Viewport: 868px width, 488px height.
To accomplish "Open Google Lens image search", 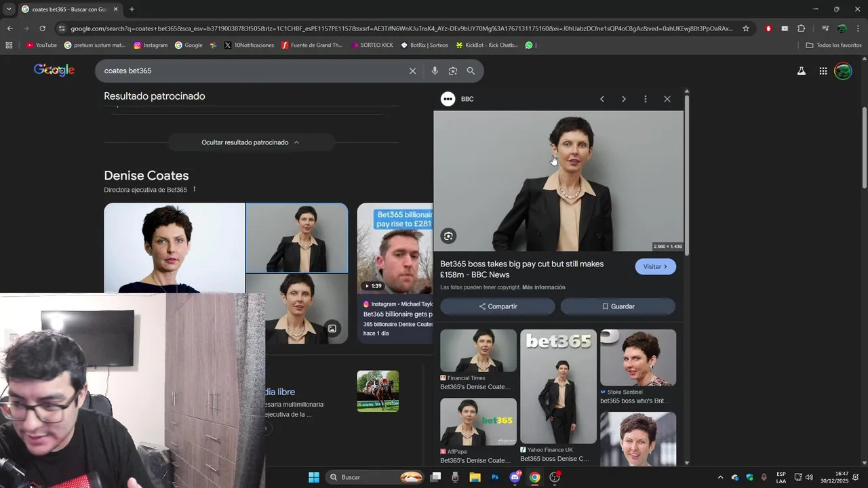I will tap(453, 70).
